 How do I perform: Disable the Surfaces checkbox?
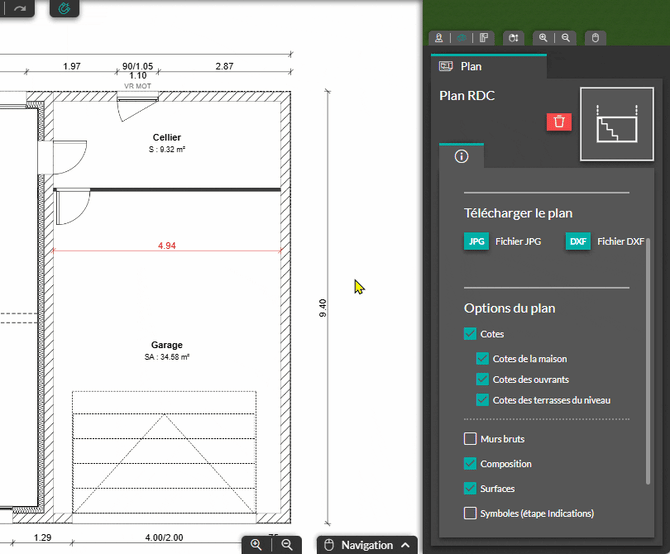tap(471, 489)
